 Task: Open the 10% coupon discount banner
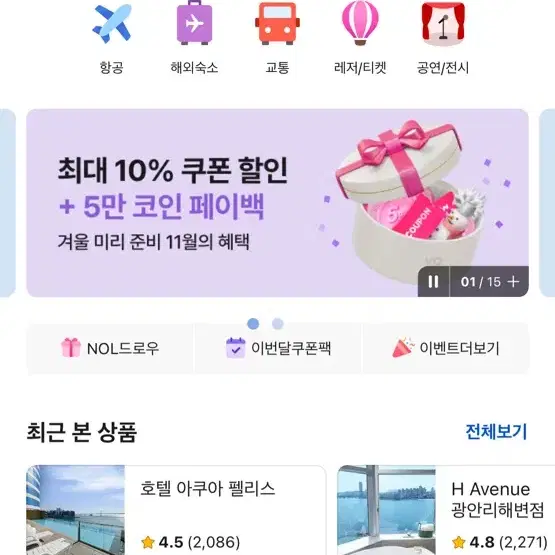click(x=278, y=203)
